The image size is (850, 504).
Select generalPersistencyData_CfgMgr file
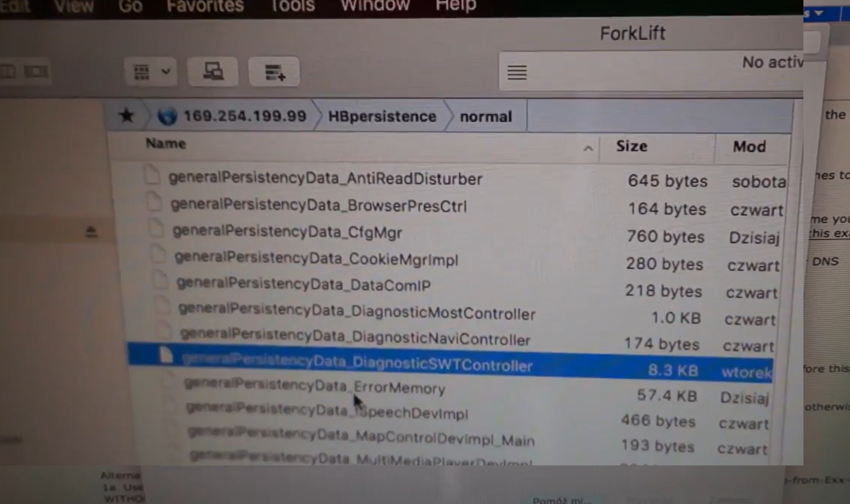click(x=287, y=232)
